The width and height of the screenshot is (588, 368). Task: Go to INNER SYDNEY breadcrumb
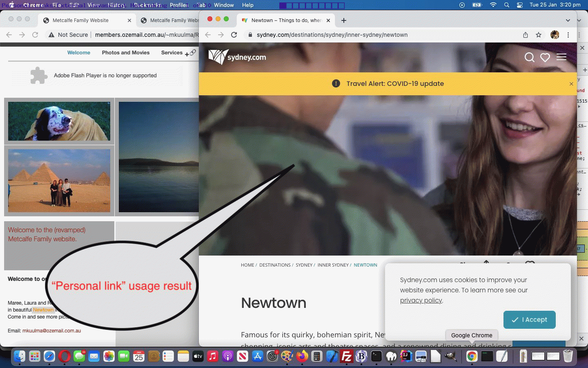click(333, 265)
